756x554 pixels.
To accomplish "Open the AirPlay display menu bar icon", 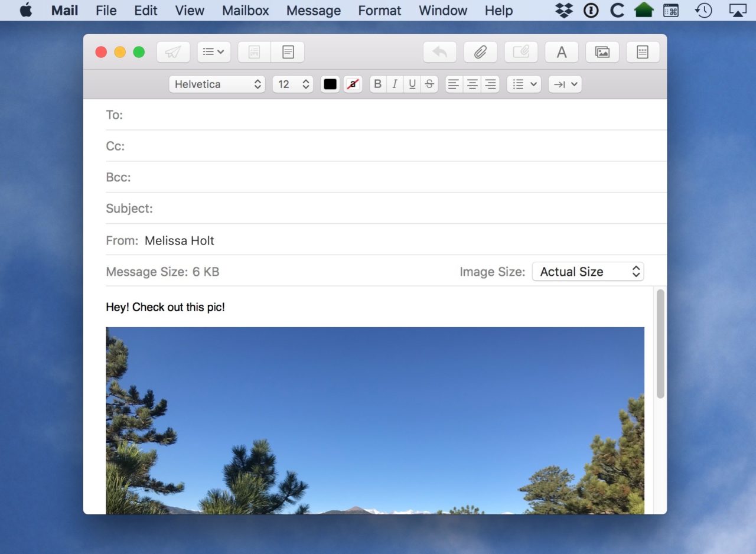I will pos(738,10).
